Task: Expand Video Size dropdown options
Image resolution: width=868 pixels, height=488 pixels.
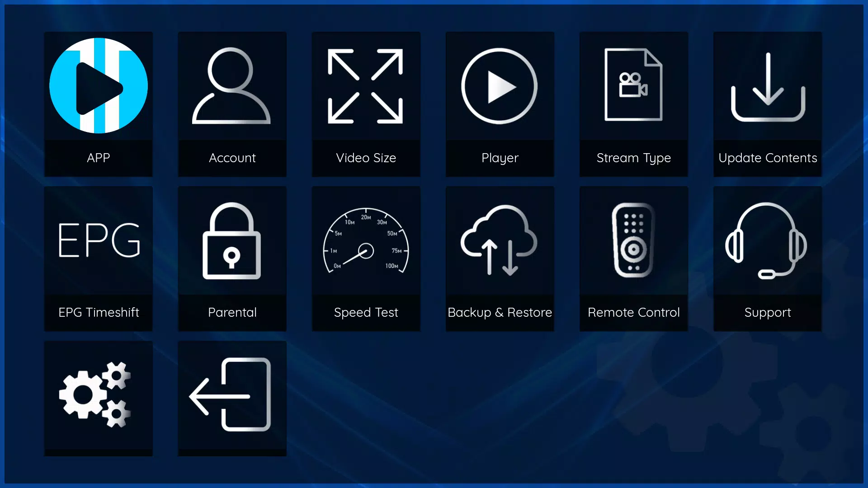Action: point(366,103)
